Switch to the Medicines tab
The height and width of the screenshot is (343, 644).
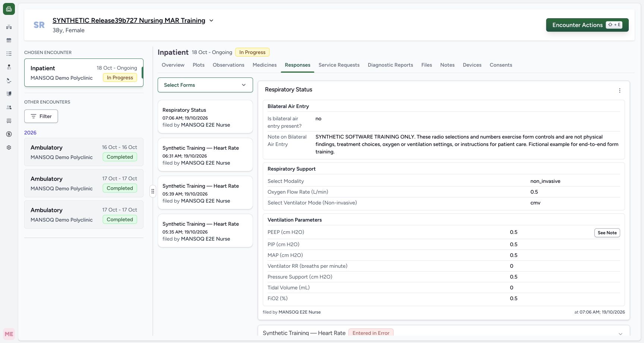point(265,65)
